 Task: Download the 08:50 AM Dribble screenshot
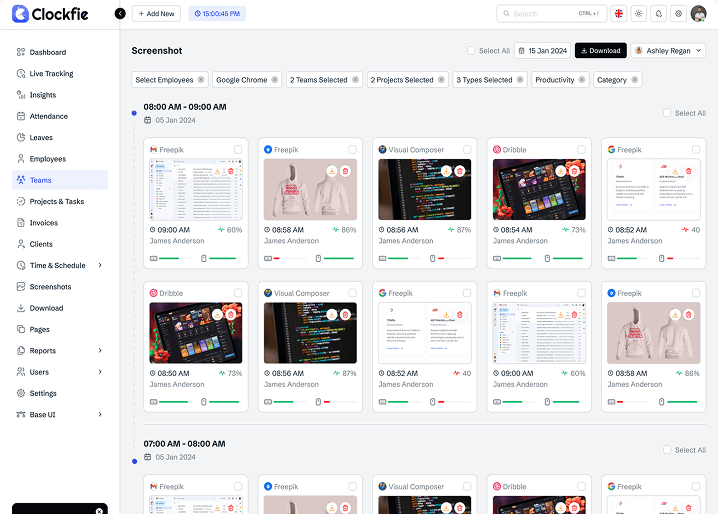218,315
